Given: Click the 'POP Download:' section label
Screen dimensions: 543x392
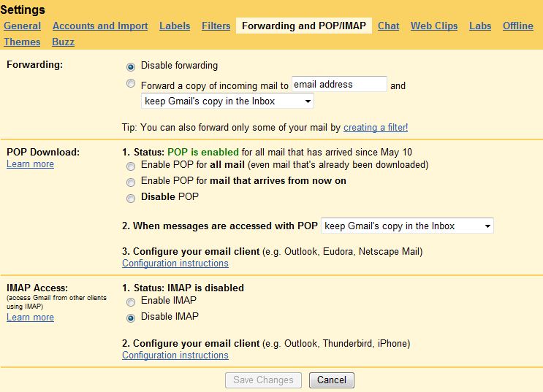Looking at the screenshot, I should tap(43, 153).
